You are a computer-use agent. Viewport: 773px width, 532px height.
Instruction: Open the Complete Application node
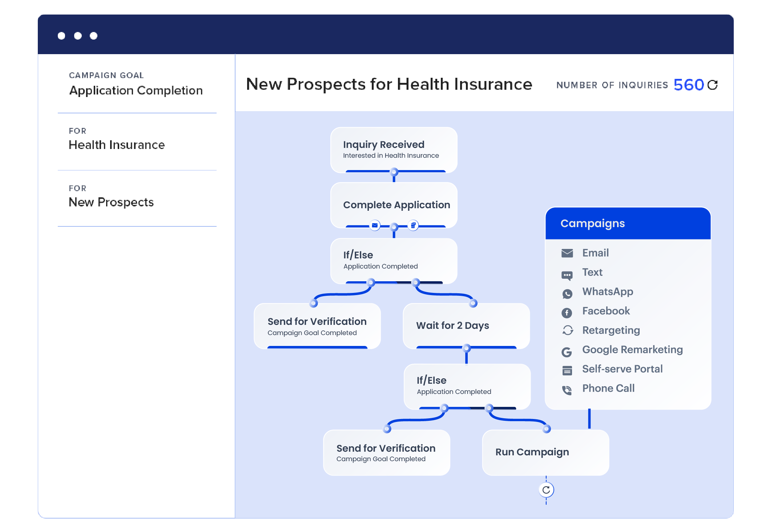pos(394,205)
